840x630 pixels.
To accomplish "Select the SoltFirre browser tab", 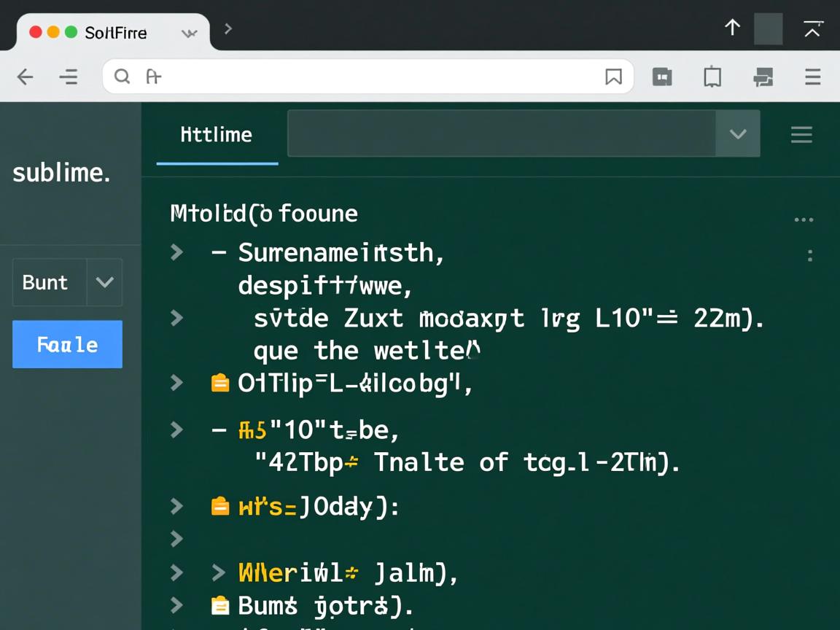I will (115, 33).
